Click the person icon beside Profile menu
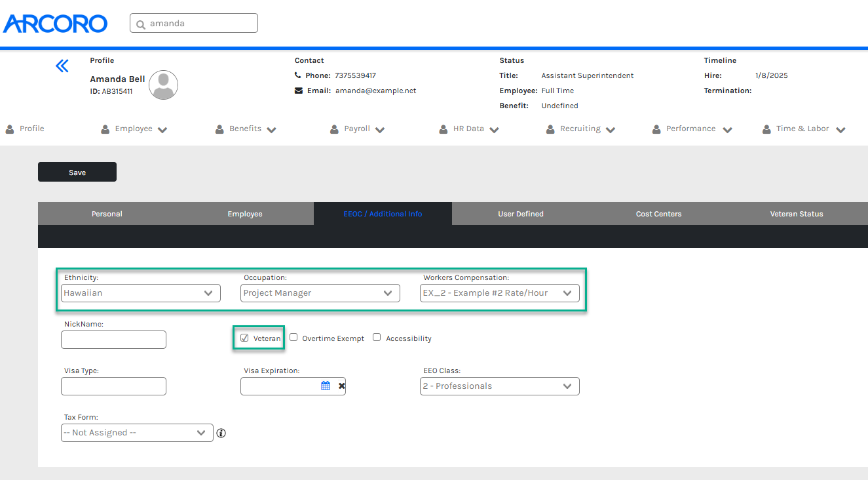 [x=10, y=129]
